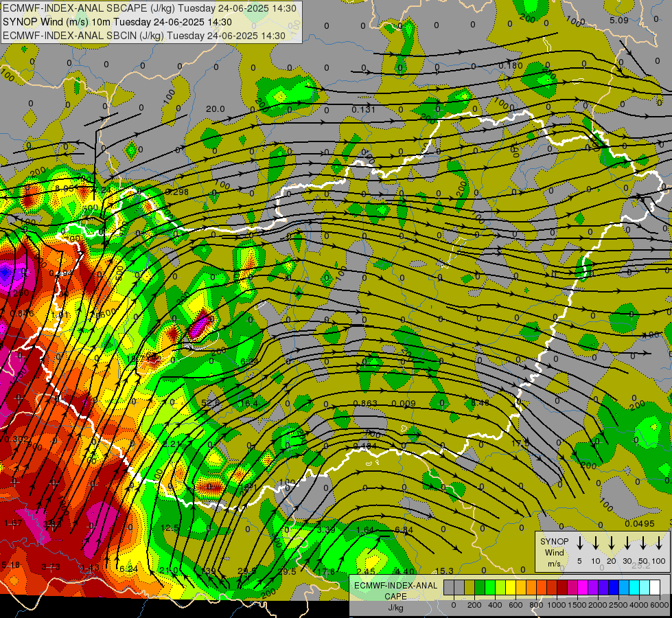The image size is (672, 618).
Task: Click the 0.302 value on the map
Action: coord(16,439)
